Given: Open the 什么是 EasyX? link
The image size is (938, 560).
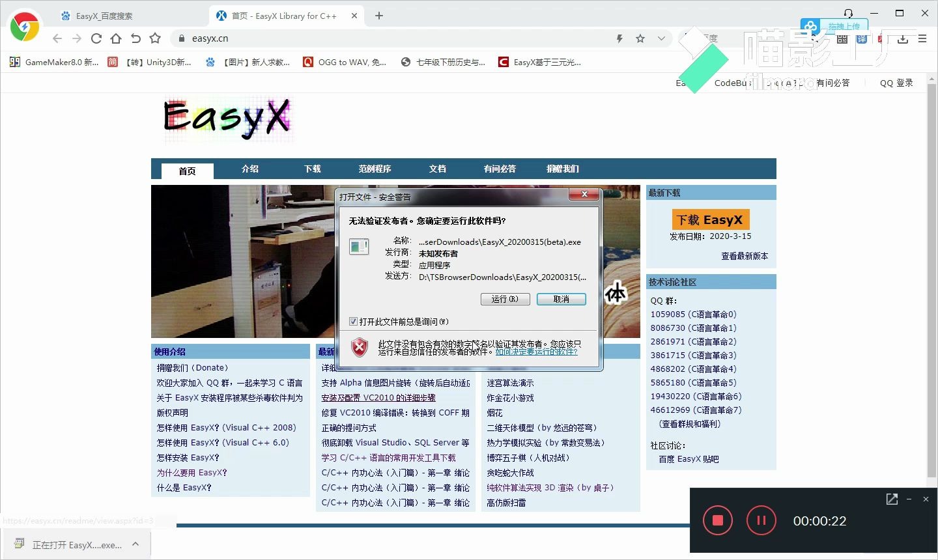Looking at the screenshot, I should point(184,488).
